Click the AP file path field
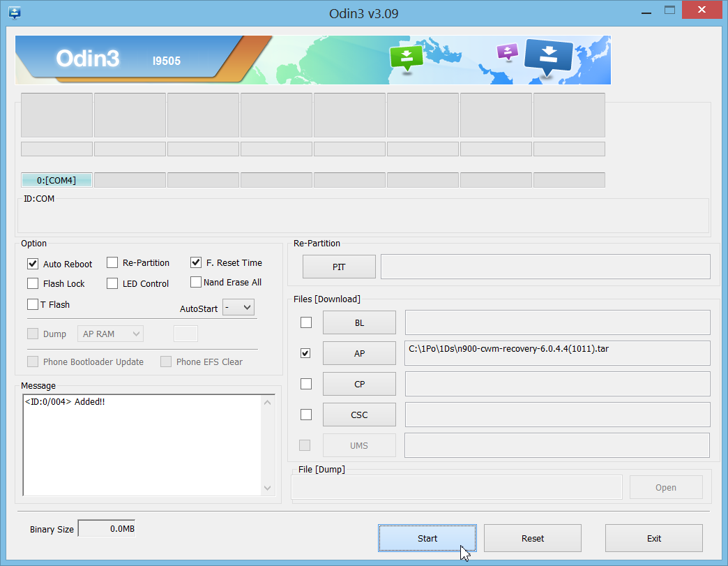 pyautogui.click(x=556, y=353)
